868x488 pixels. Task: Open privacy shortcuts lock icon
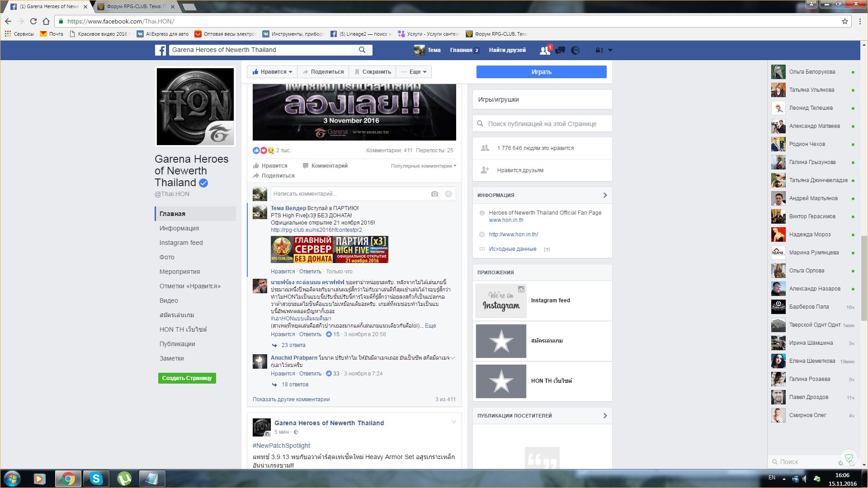point(599,50)
